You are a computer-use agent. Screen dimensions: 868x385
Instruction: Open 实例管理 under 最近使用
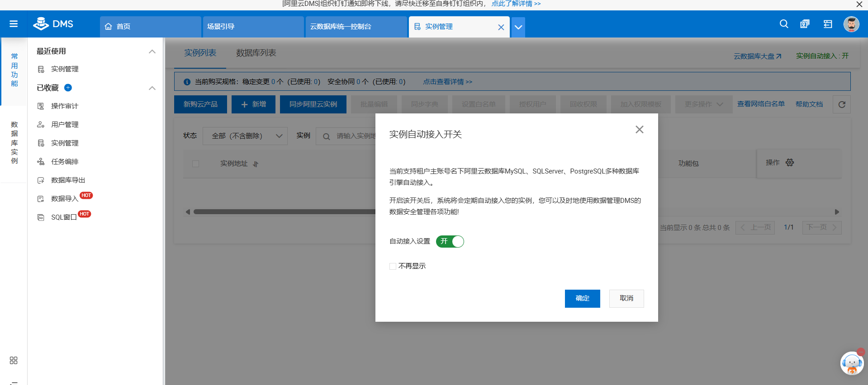(x=65, y=69)
